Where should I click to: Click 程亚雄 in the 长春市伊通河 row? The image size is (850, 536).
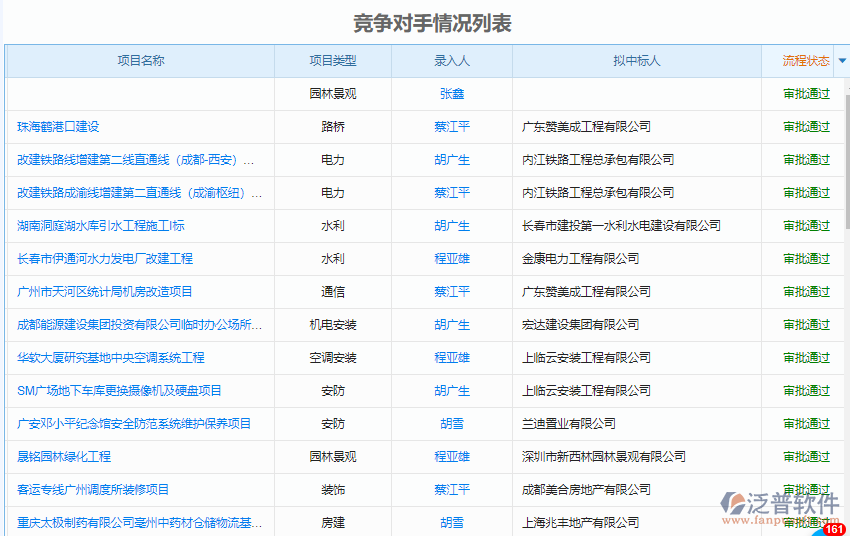pyautogui.click(x=452, y=259)
